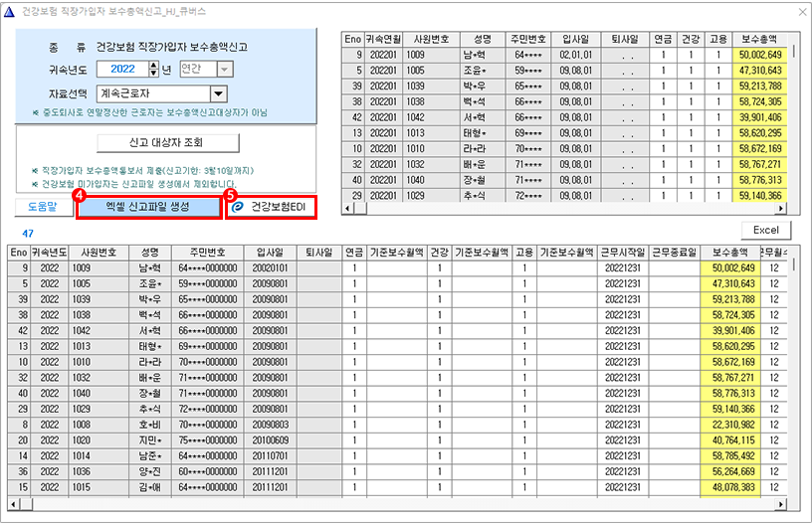Click 성명 column header in lower table
Screen dimensions: 812x525
point(150,252)
